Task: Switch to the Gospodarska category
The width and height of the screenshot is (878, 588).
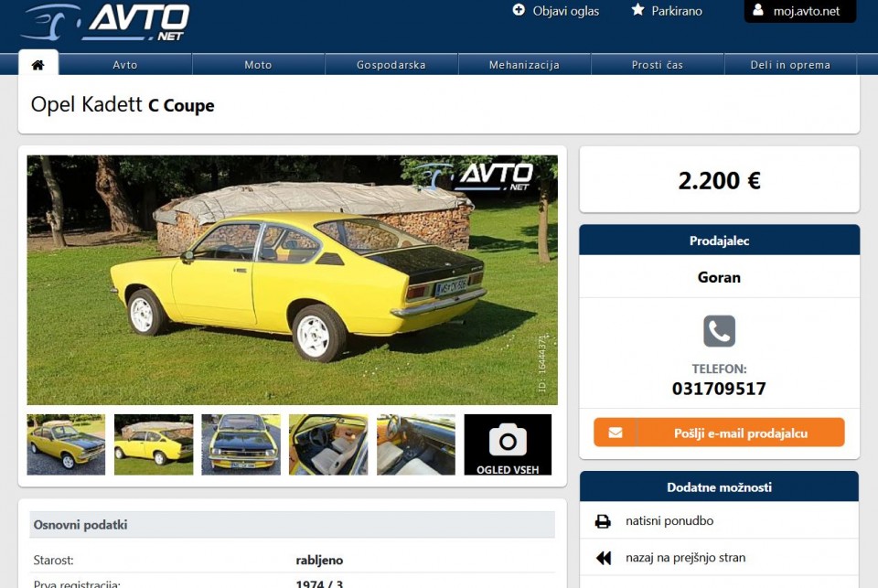Action: (391, 64)
